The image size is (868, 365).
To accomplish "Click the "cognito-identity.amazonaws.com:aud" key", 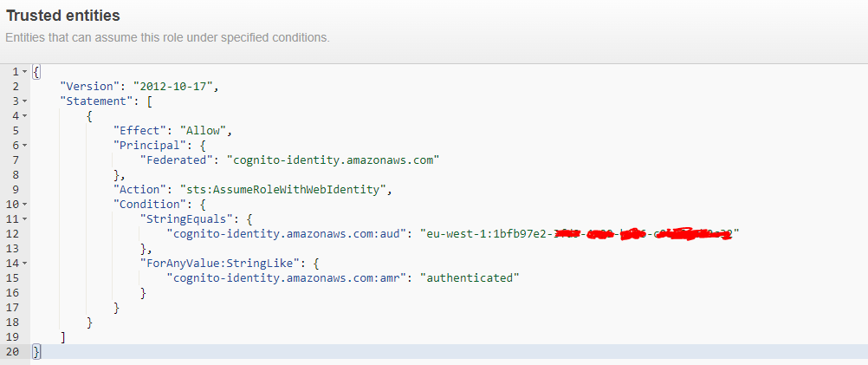I will (288, 234).
